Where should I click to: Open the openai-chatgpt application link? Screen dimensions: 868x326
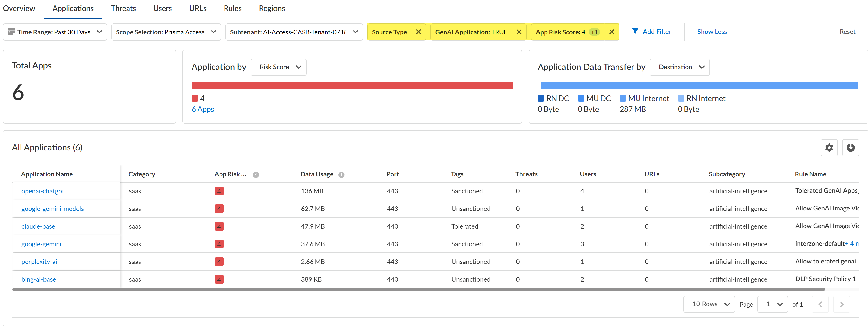click(x=43, y=191)
